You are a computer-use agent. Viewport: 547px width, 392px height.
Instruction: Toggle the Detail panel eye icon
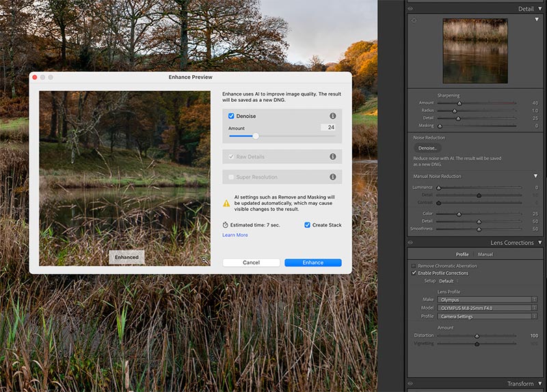411,9
